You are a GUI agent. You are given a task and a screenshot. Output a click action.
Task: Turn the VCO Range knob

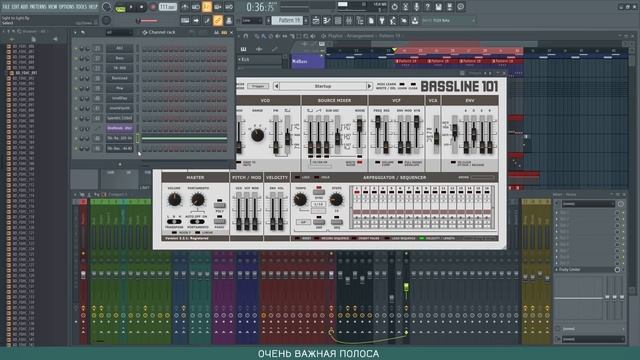pyautogui.click(x=257, y=135)
